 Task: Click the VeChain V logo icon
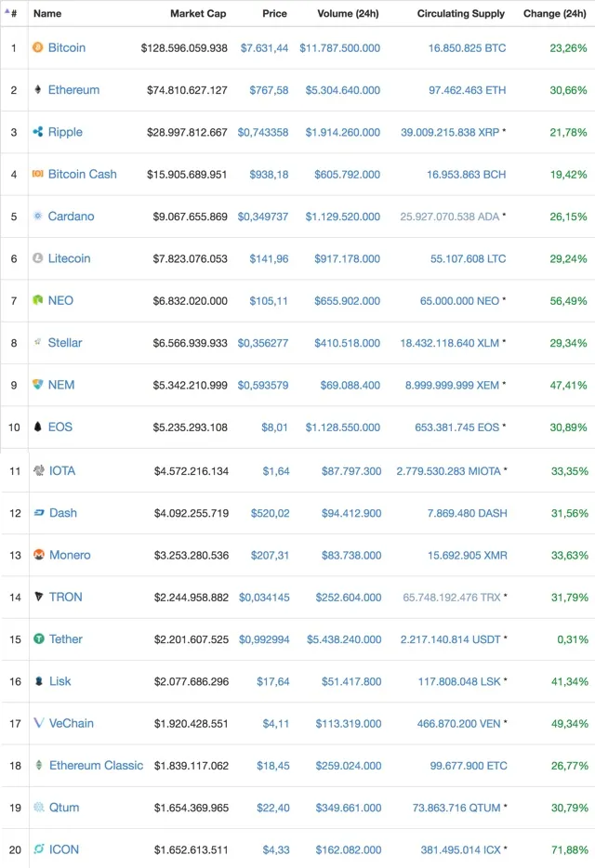(39, 723)
